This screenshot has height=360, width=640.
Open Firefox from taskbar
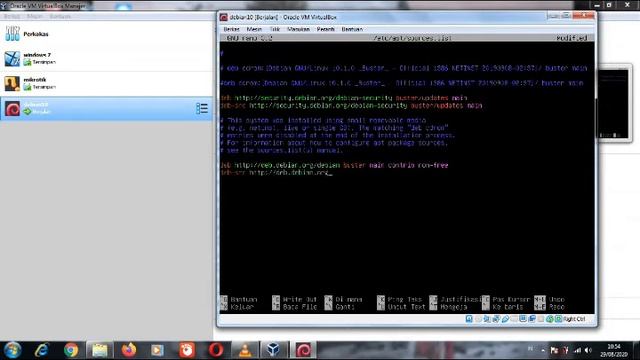coord(129,350)
